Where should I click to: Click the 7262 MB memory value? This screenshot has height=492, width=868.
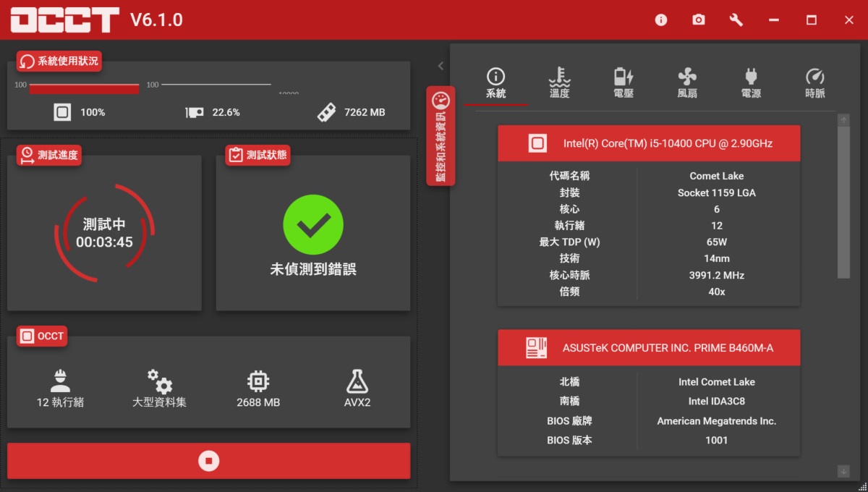click(x=365, y=112)
